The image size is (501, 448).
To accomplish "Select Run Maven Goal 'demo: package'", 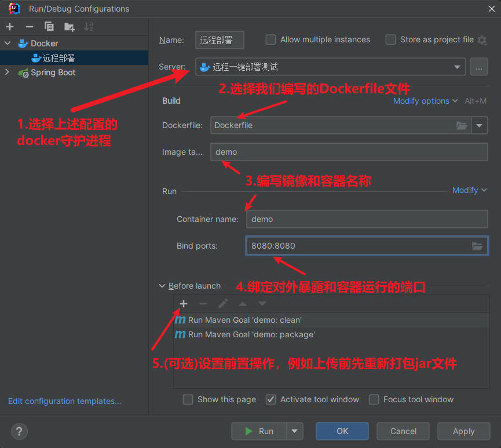I will coord(251,334).
